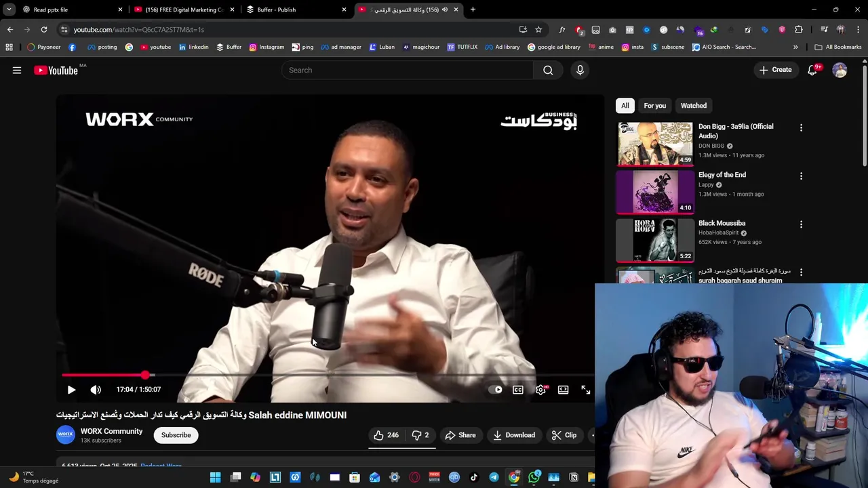Open the YouTube notifications bell

pyautogui.click(x=812, y=70)
